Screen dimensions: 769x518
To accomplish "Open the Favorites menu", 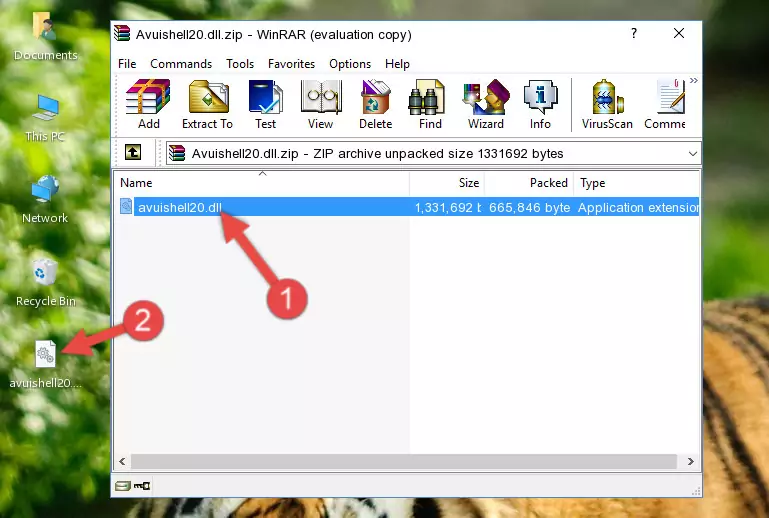I will 291,64.
